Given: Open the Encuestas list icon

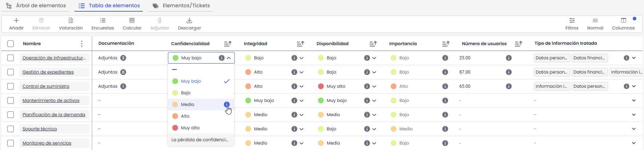Looking at the screenshot, I should pyautogui.click(x=103, y=21).
